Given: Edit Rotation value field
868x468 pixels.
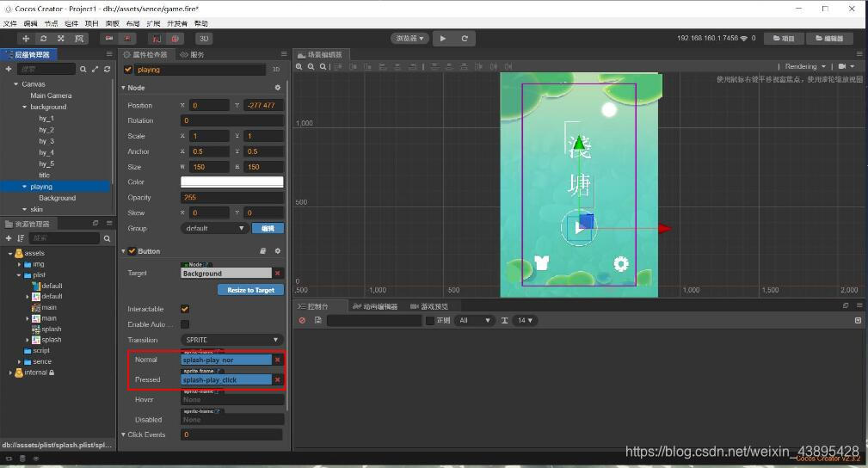Looking at the screenshot, I should [x=232, y=120].
